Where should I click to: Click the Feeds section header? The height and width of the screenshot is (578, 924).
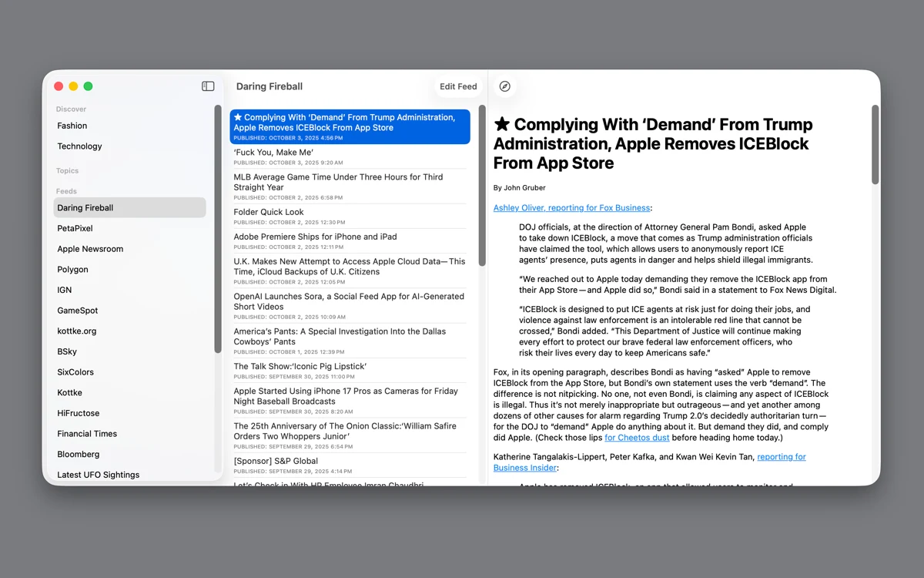pos(66,191)
